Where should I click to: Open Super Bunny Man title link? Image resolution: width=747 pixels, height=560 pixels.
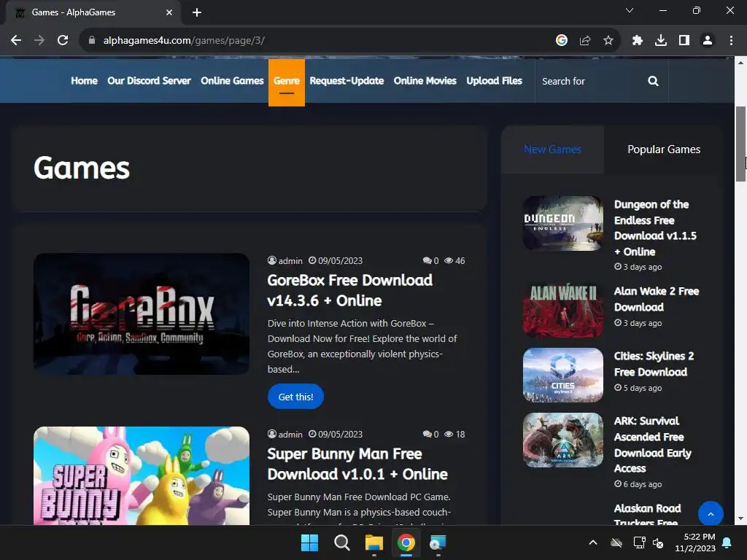pos(357,464)
